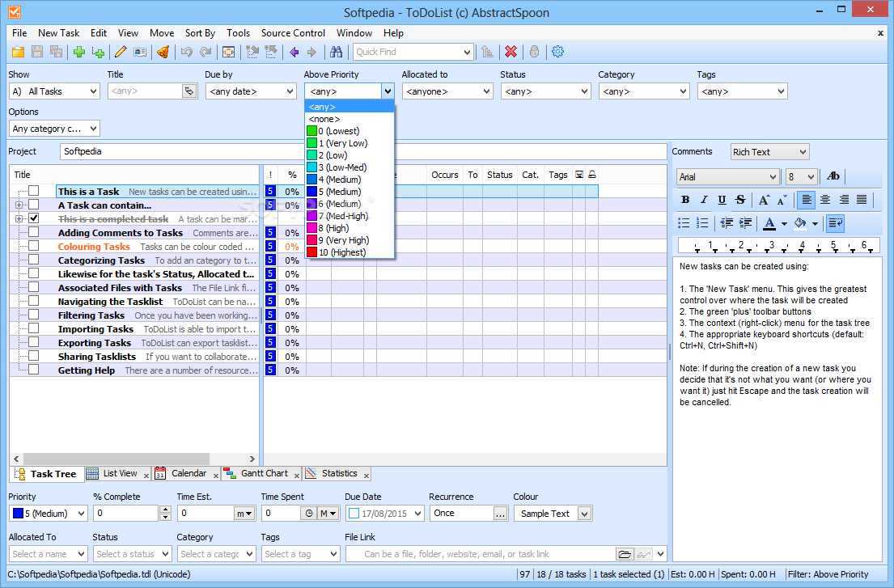This screenshot has width=894, height=588.
Task: Click the purple previous arrow icon
Action: 294,52
